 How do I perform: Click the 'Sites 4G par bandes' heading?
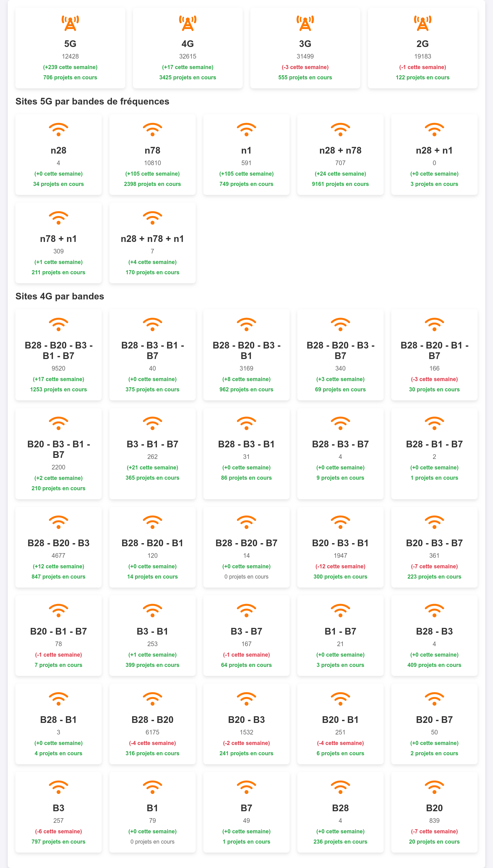click(60, 297)
